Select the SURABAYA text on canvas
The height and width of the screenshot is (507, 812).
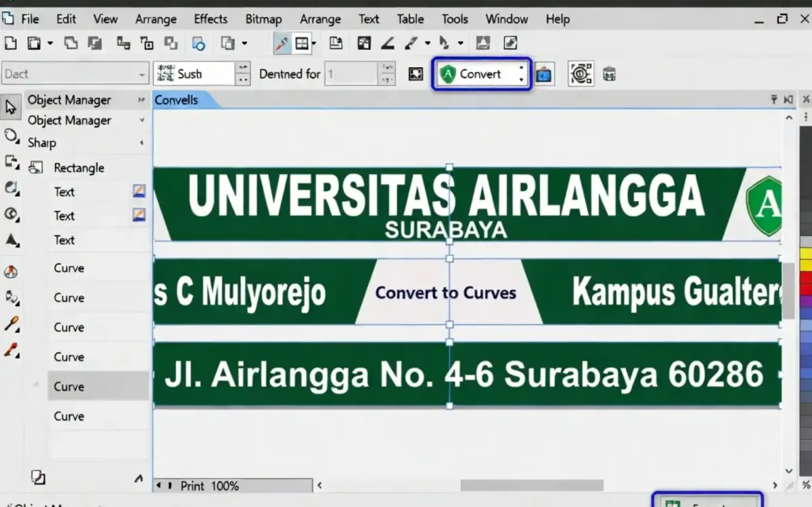(446, 230)
